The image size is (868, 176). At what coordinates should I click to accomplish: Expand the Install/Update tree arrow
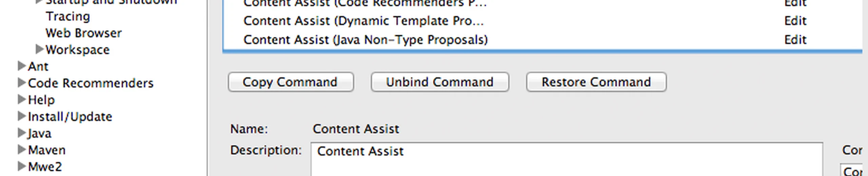21,116
